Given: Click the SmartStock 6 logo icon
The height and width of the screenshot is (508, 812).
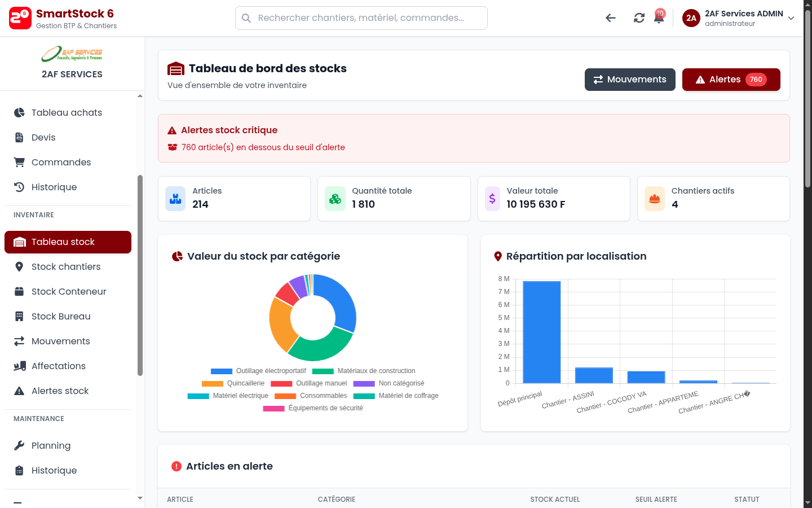Looking at the screenshot, I should click(x=20, y=18).
